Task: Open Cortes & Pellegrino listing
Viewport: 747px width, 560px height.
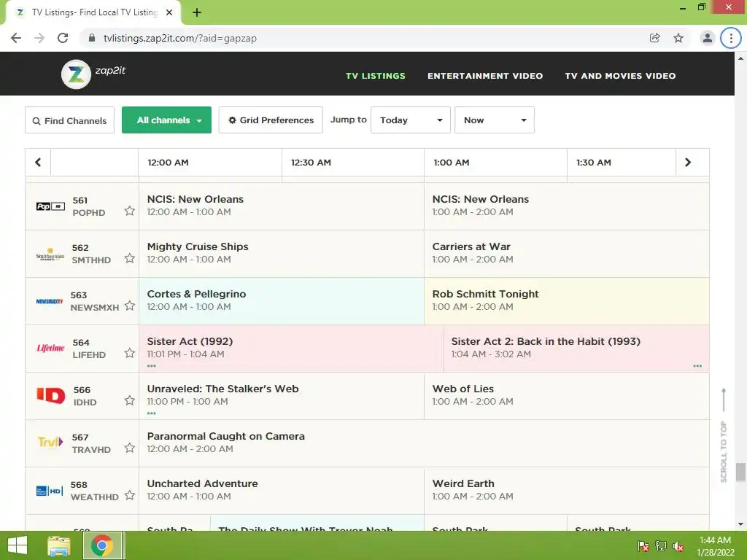Action: click(x=282, y=301)
